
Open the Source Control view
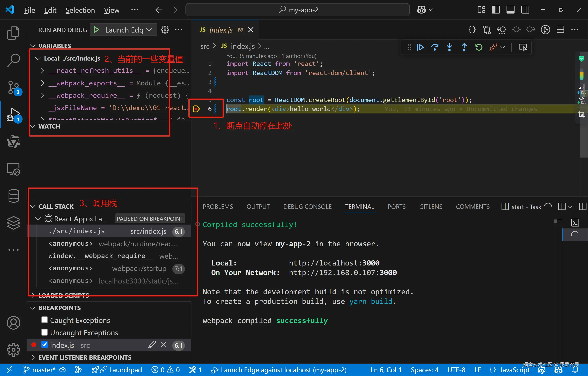coord(14,87)
